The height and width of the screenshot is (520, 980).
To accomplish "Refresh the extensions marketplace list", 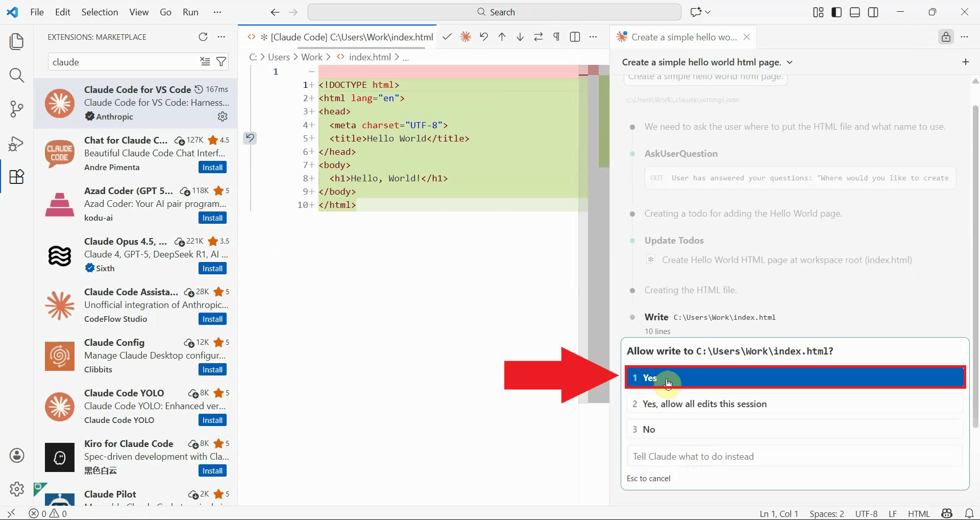I will pyautogui.click(x=203, y=37).
